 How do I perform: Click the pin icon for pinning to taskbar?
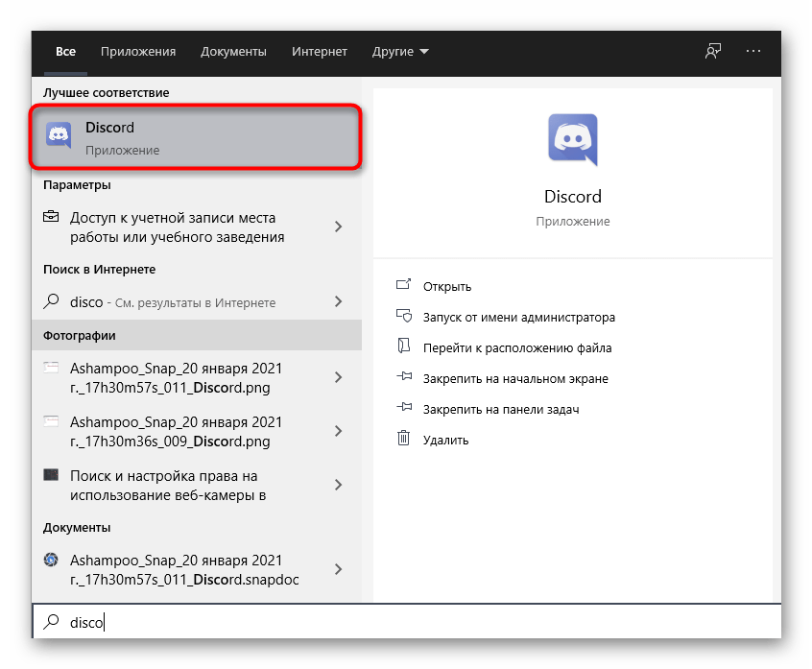[404, 409]
